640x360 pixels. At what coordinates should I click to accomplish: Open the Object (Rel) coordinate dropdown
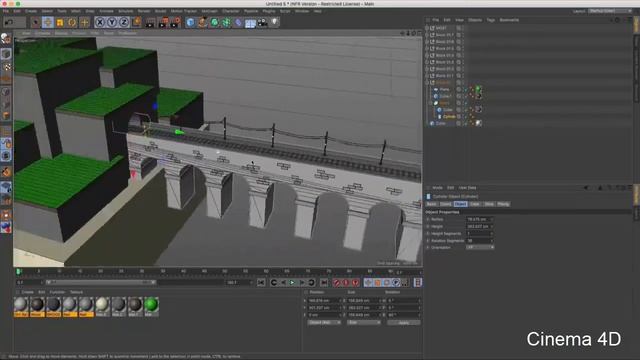pos(324,322)
